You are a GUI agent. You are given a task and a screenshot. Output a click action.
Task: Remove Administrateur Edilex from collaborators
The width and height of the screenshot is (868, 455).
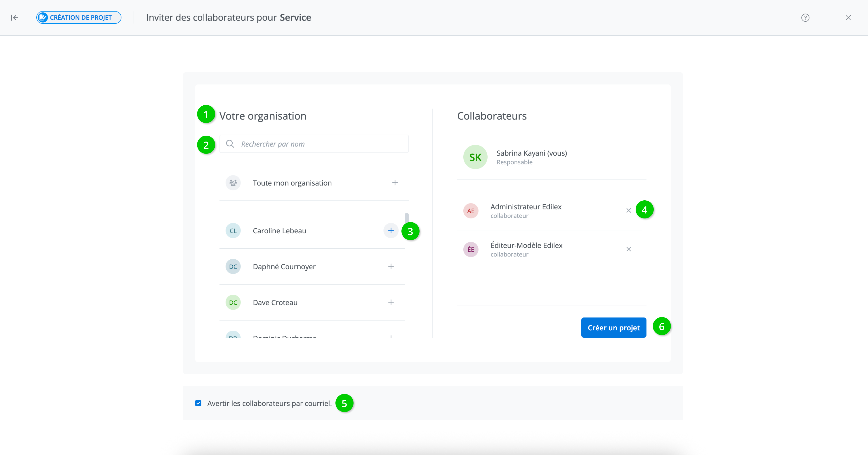click(628, 211)
